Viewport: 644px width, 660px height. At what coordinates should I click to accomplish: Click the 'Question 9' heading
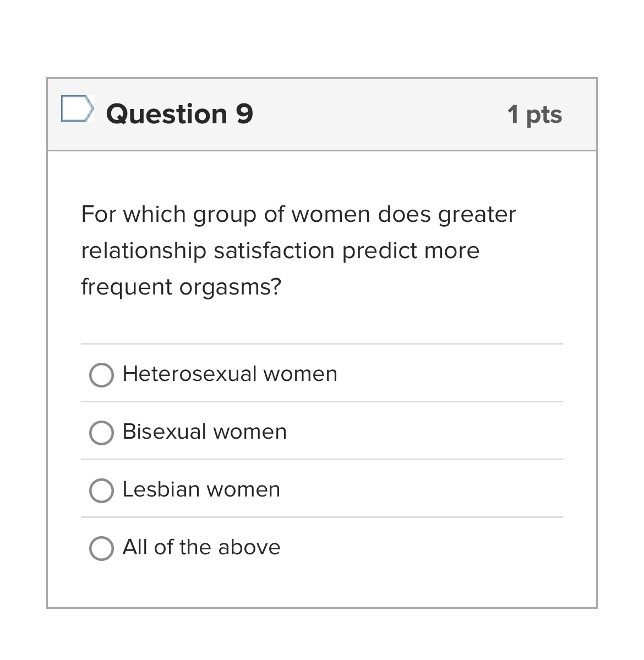tap(179, 114)
